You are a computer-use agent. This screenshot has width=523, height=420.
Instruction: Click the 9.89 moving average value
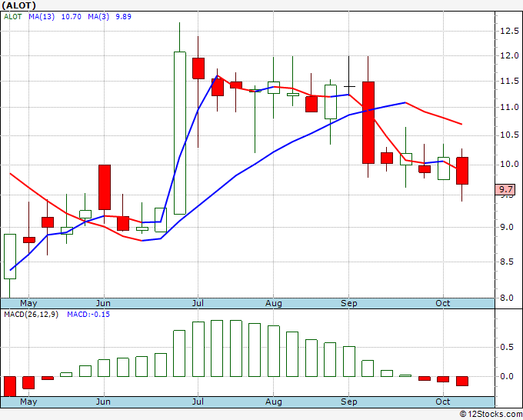point(123,17)
